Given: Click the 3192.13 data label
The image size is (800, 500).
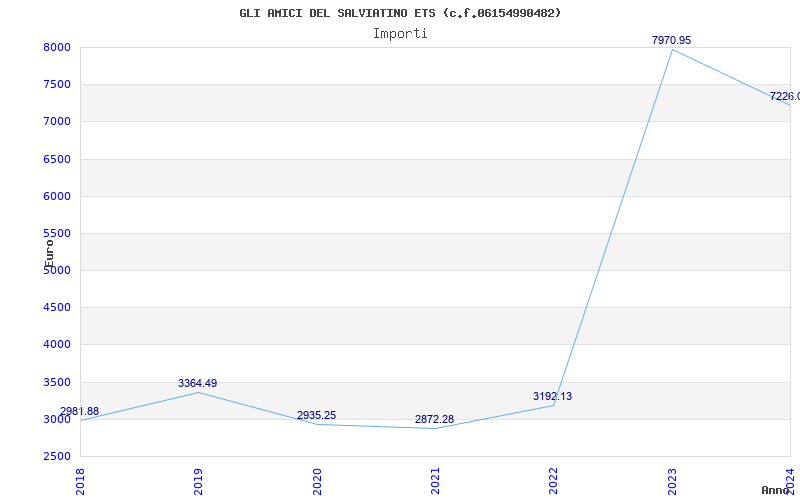Looking at the screenshot, I should pyautogui.click(x=553, y=396).
